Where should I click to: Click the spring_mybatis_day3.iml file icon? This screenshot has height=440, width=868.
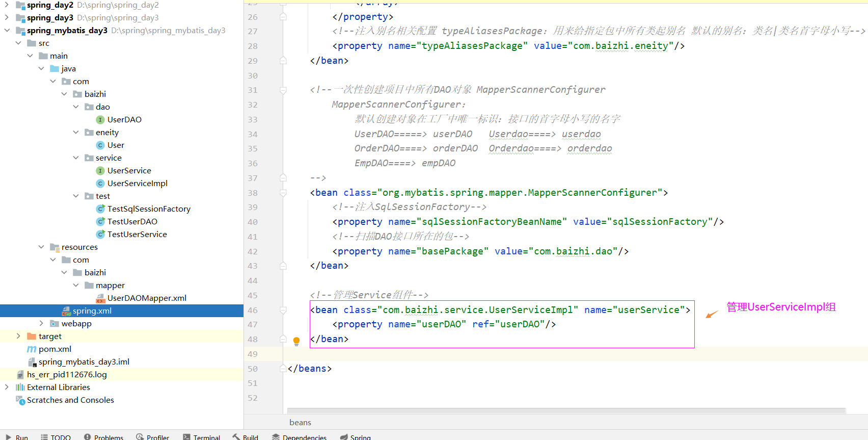tap(32, 362)
